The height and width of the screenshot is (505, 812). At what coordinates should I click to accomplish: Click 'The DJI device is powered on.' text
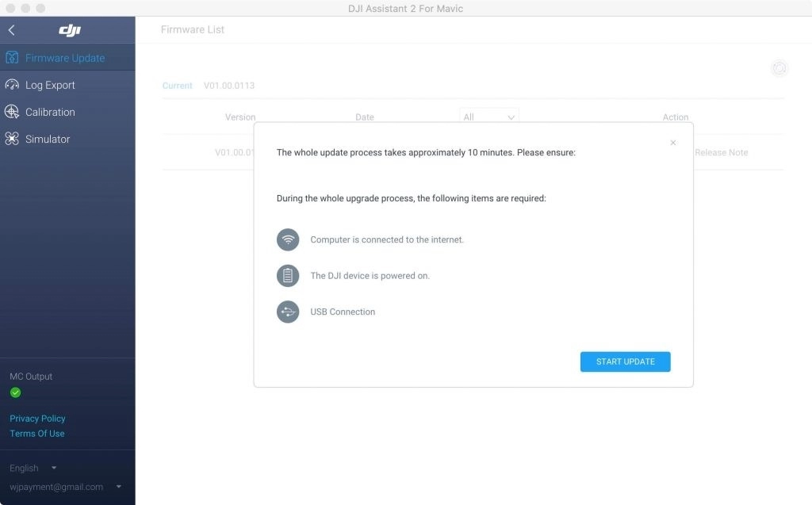point(370,276)
